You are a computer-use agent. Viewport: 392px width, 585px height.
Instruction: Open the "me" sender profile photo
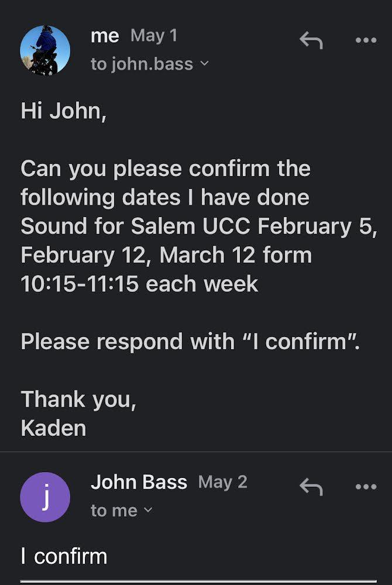click(45, 50)
